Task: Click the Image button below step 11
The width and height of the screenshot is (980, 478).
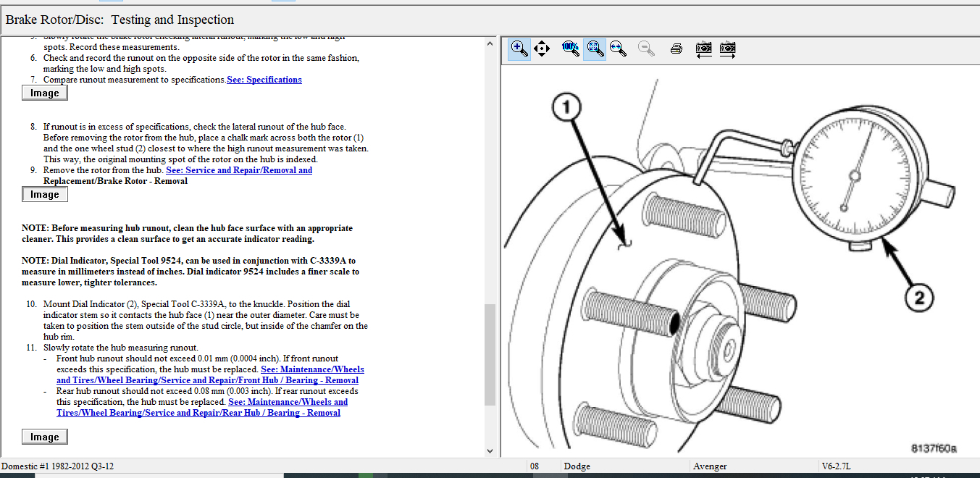Action: click(x=45, y=437)
